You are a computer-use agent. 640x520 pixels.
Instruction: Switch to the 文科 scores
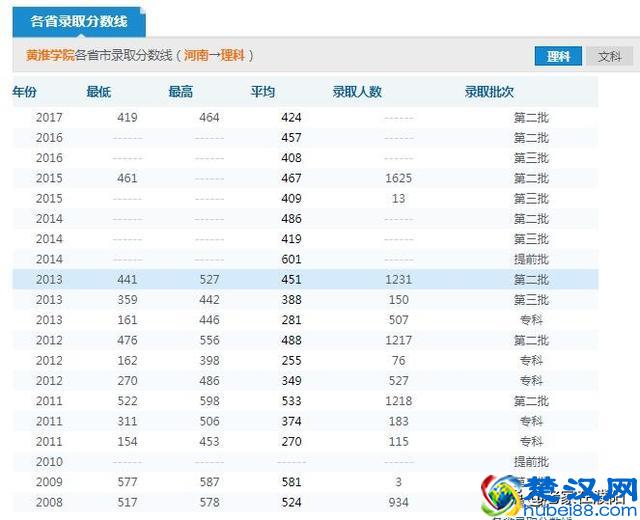[x=609, y=56]
